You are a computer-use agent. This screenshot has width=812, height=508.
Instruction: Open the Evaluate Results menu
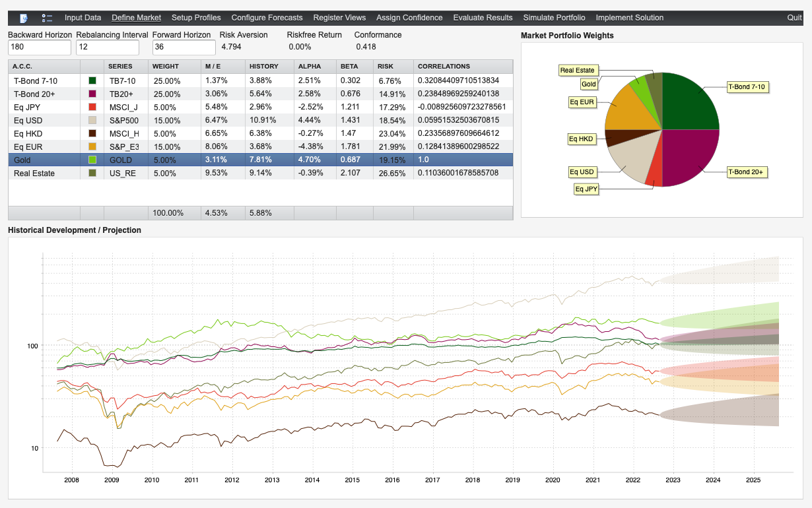tap(483, 18)
